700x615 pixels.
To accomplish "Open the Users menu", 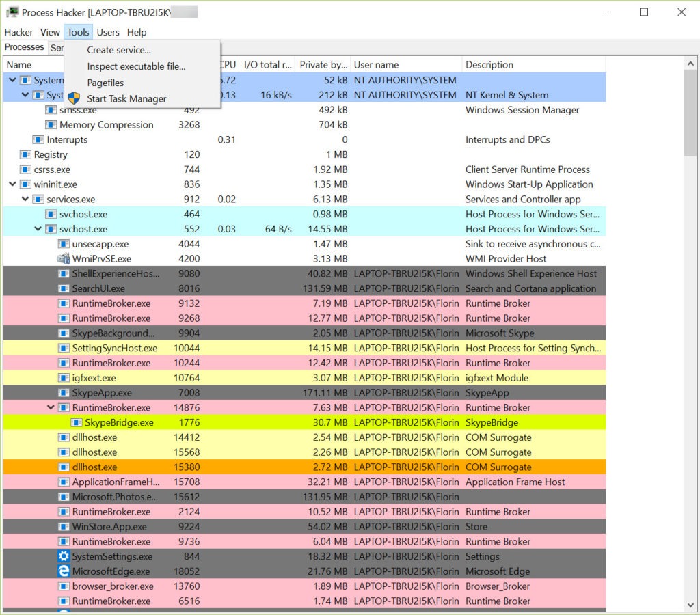I will pos(108,32).
